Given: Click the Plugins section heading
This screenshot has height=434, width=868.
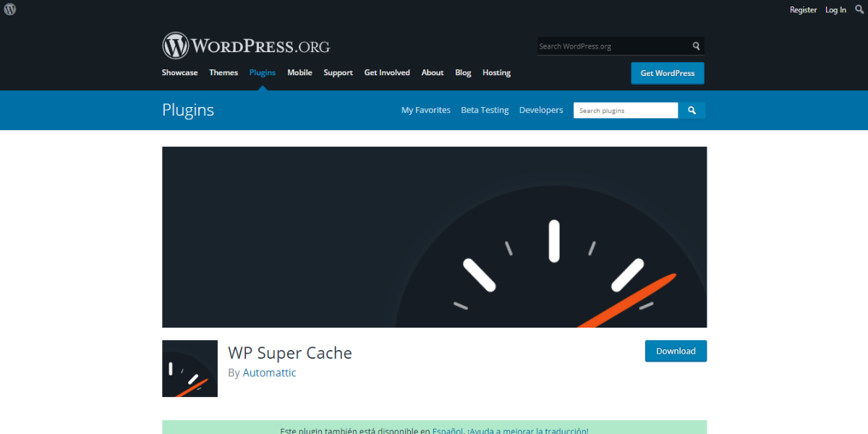Looking at the screenshot, I should 188,110.
